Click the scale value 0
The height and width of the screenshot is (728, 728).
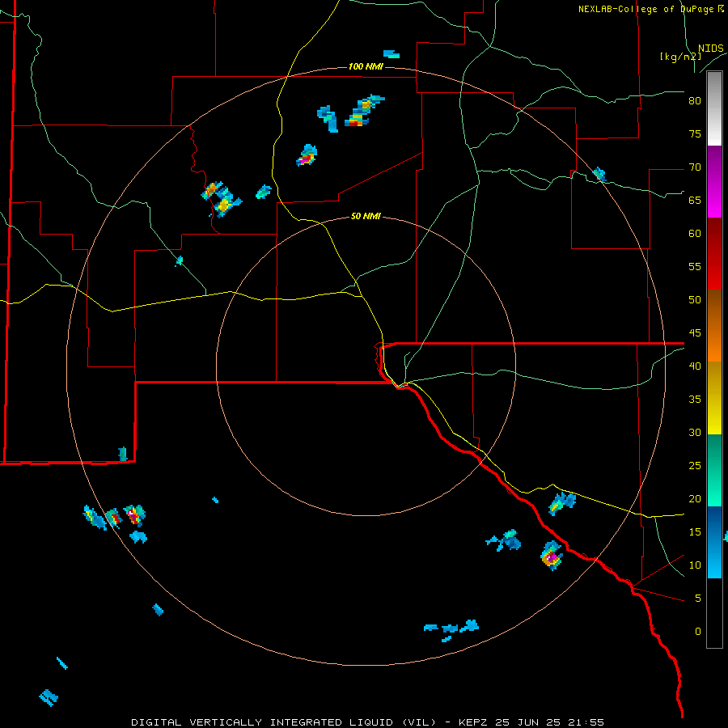[x=698, y=632]
